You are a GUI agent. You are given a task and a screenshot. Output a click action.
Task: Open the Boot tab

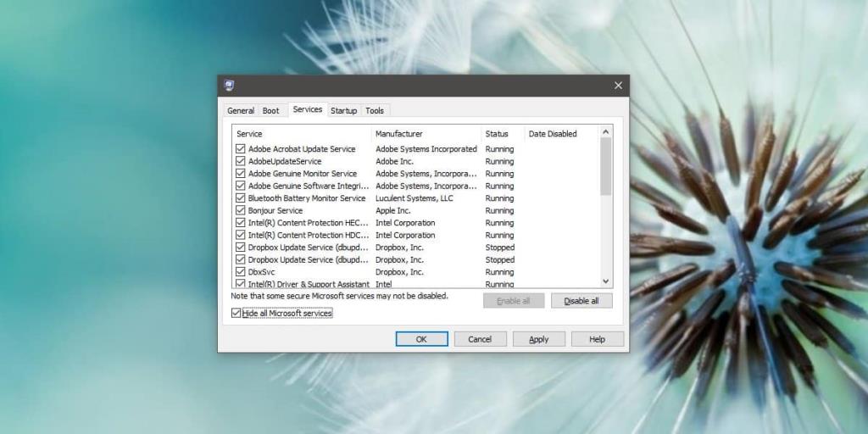click(270, 111)
